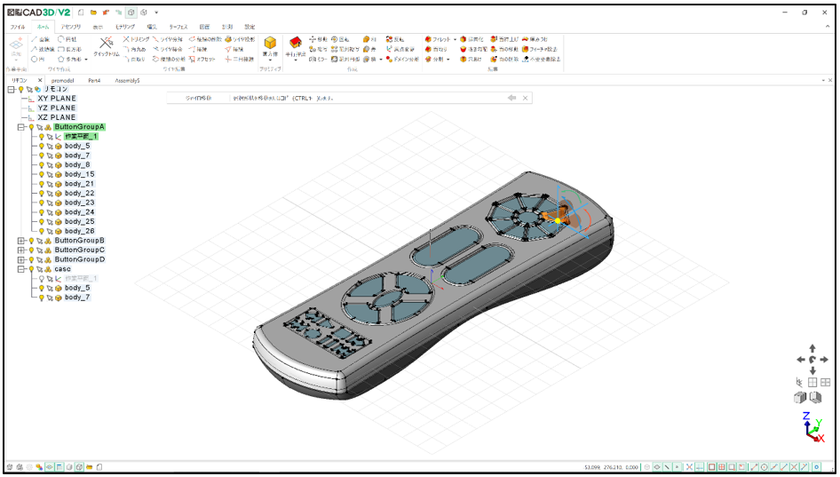Click the Rotate tool in ribbon

click(x=340, y=39)
